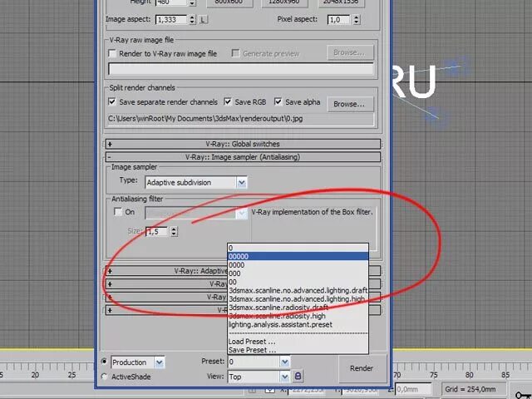The width and height of the screenshot is (532, 399).
Task: Click the lock icon next to View dropdown
Action: (298, 376)
